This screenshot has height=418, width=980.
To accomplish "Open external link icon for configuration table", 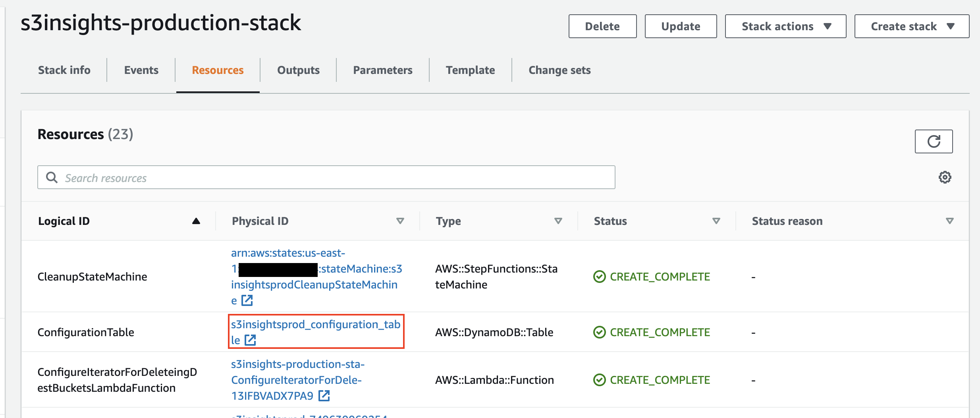I will (x=250, y=340).
